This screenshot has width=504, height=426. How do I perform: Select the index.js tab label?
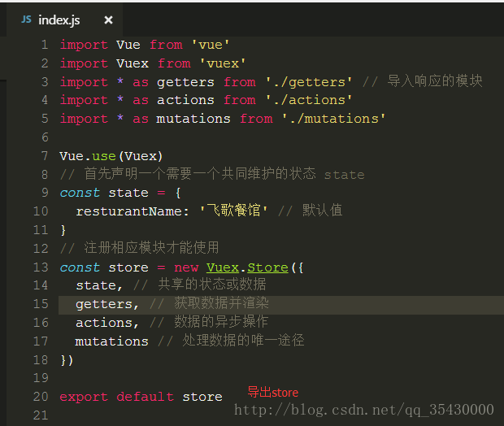(x=59, y=20)
